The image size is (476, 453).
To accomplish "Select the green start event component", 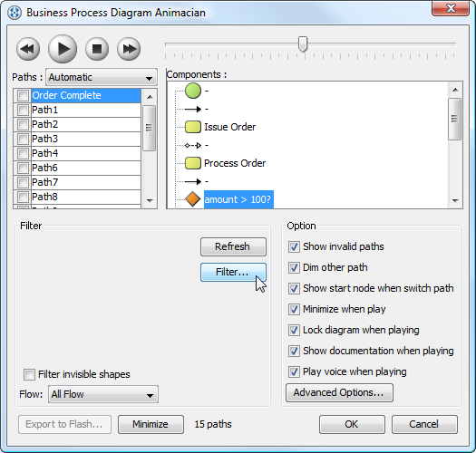I will (x=193, y=91).
